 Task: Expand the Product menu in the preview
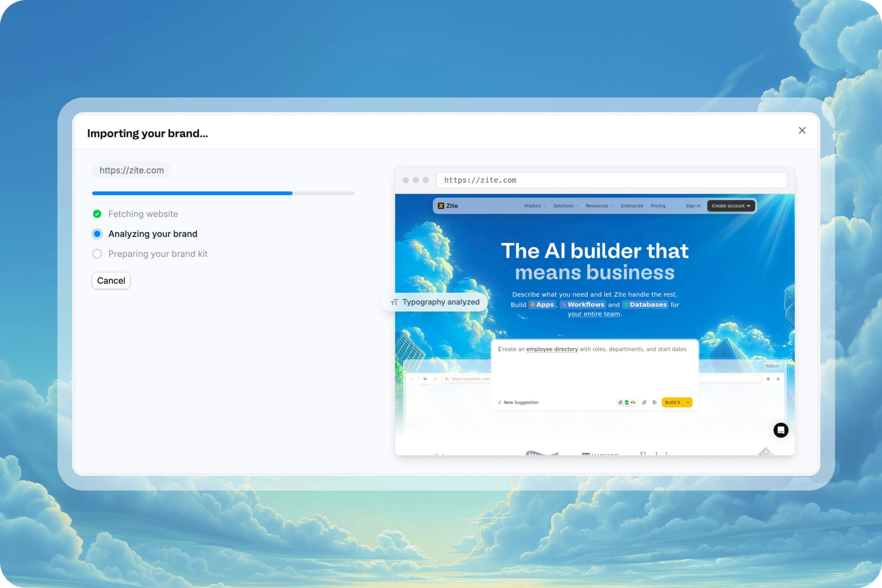[535, 206]
